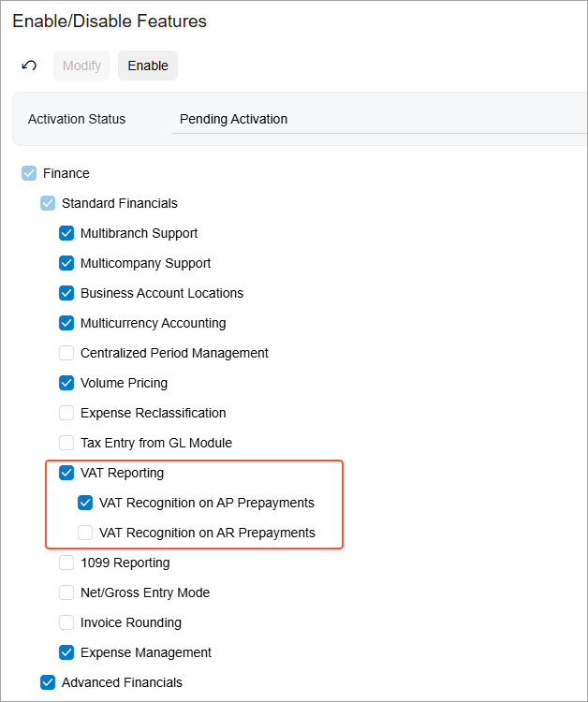Disable Business Account Locations
588x702 pixels.
66,293
